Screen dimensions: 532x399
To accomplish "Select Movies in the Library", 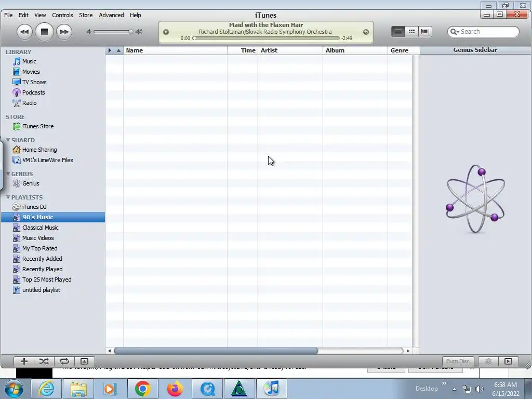I will [31, 72].
